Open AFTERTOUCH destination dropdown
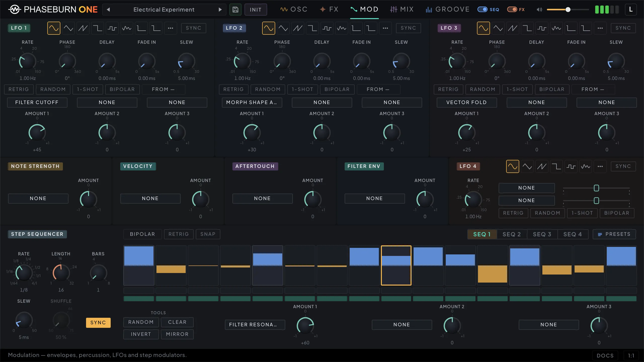 click(263, 199)
